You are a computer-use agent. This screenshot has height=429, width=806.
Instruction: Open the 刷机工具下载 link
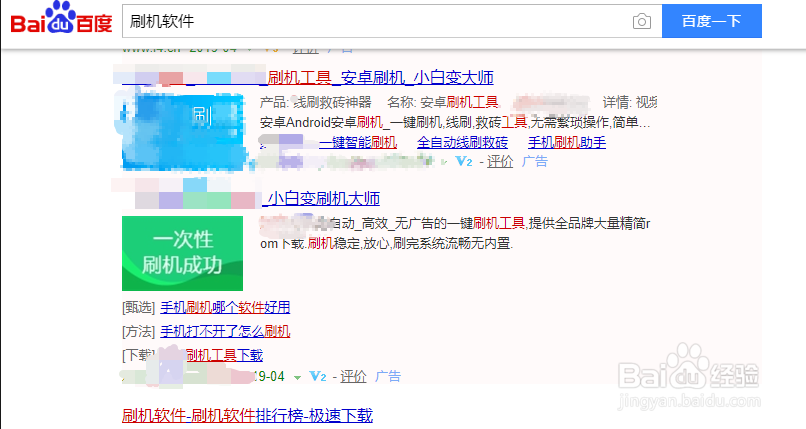[x=224, y=355]
